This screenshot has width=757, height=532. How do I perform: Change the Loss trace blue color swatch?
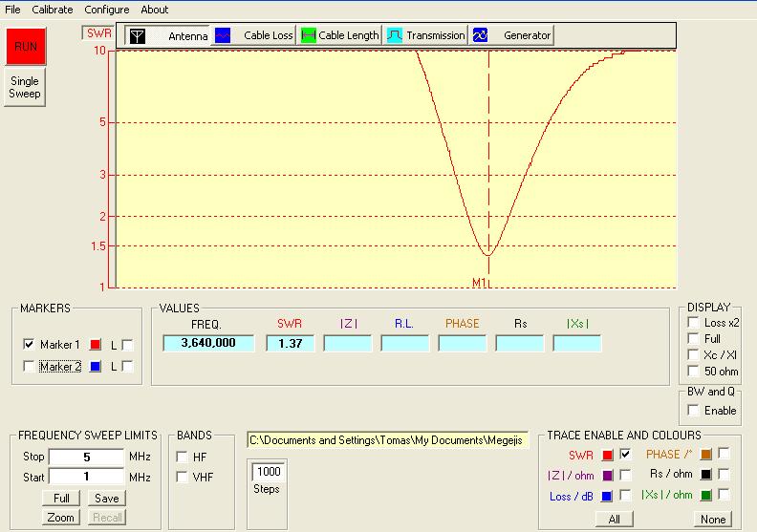coord(607,496)
